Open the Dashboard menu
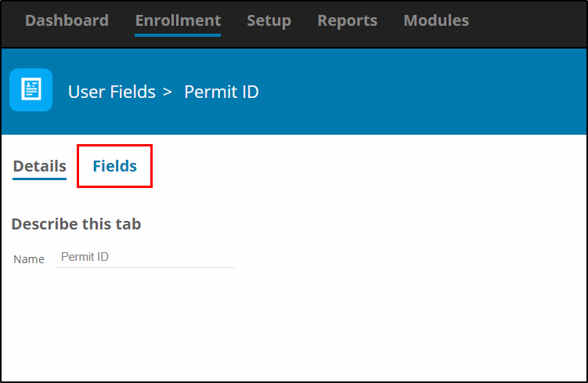Viewport: 588px width, 383px height. coord(67,20)
